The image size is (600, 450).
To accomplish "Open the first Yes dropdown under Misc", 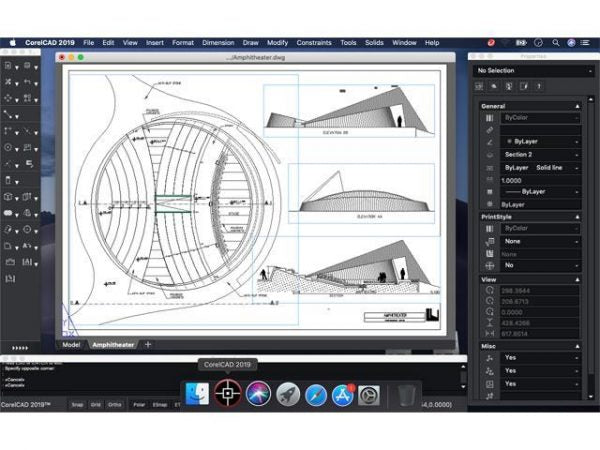I will pos(541,358).
